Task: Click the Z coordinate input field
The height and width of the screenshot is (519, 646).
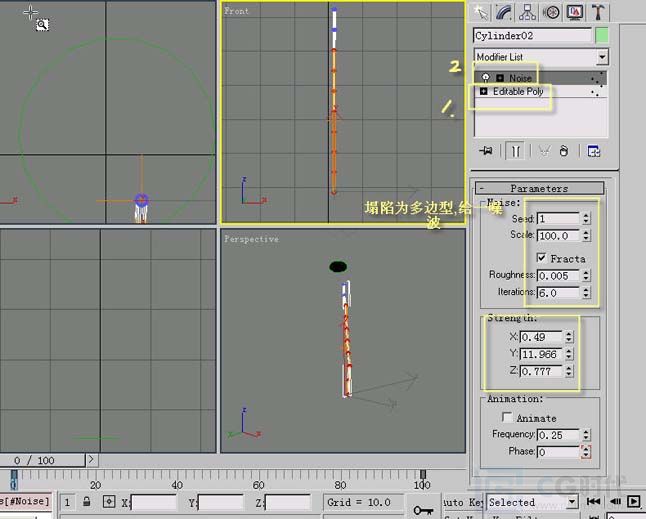Action: (288, 503)
